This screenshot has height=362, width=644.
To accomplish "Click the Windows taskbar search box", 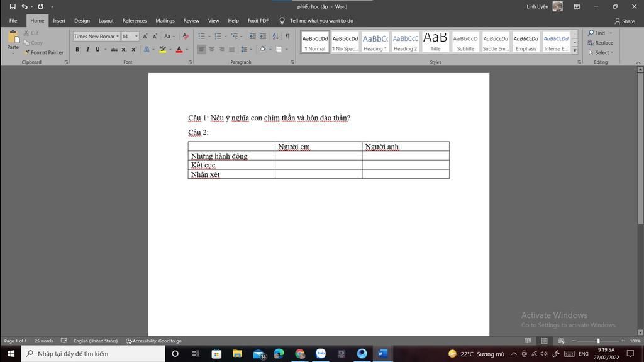I will pos(93,353).
